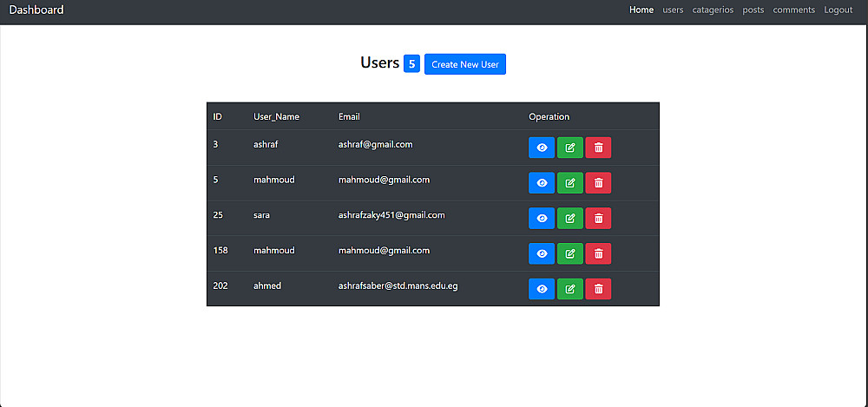Viewport: 868px width, 407px height.
Task: View user ID 158 mahmoud eye icon
Action: pos(542,253)
